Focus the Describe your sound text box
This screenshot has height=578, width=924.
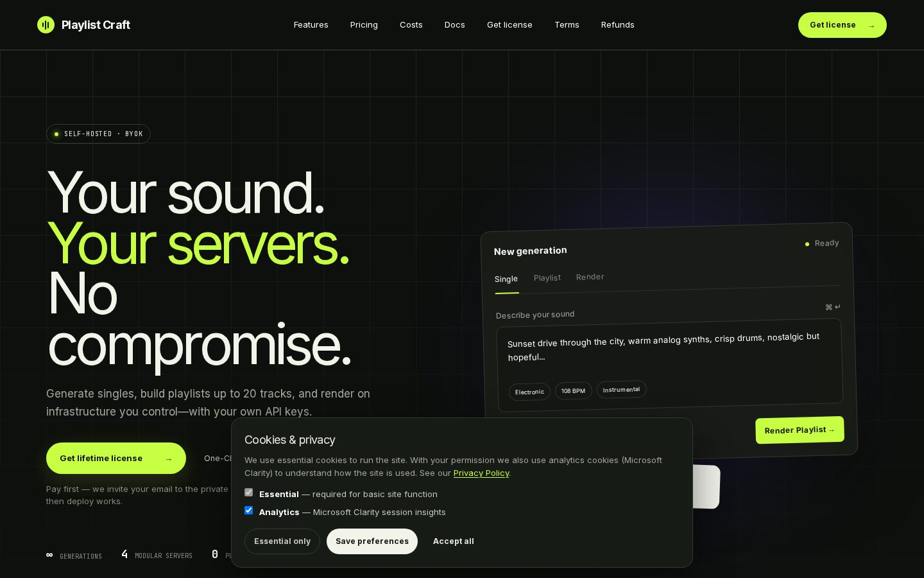[670, 365]
